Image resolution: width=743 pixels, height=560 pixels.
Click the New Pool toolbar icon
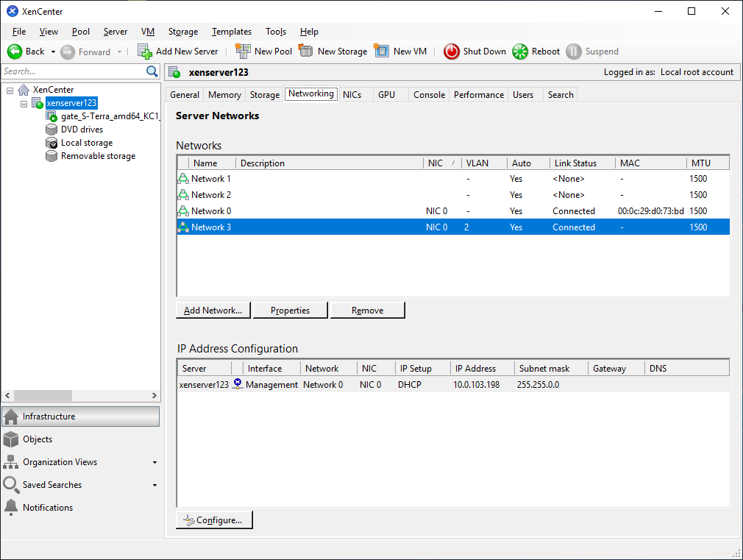[x=243, y=52]
